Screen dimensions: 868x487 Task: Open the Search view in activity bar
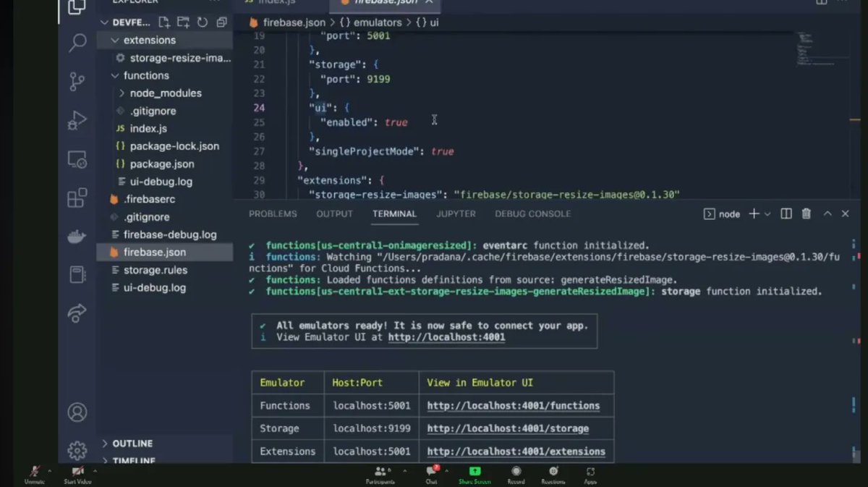click(77, 44)
